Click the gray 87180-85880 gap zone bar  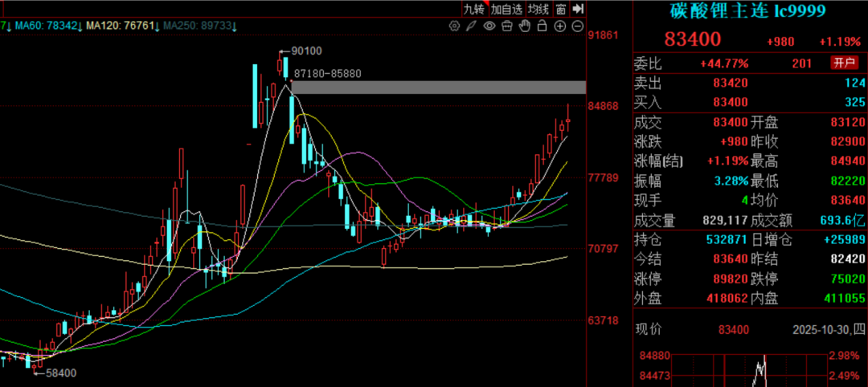438,87
